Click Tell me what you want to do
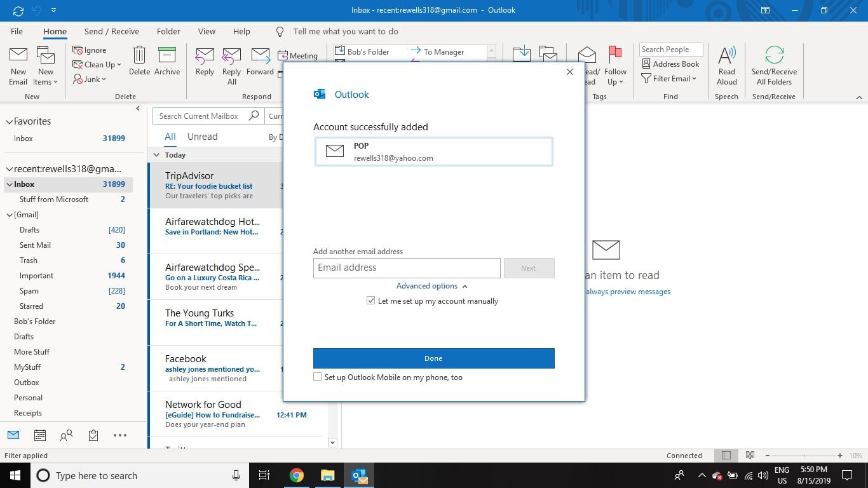Image resolution: width=868 pixels, height=488 pixels. pyautogui.click(x=346, y=31)
